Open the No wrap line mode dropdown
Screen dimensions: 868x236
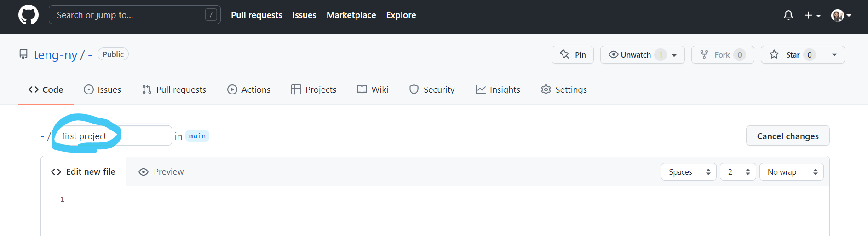point(792,172)
